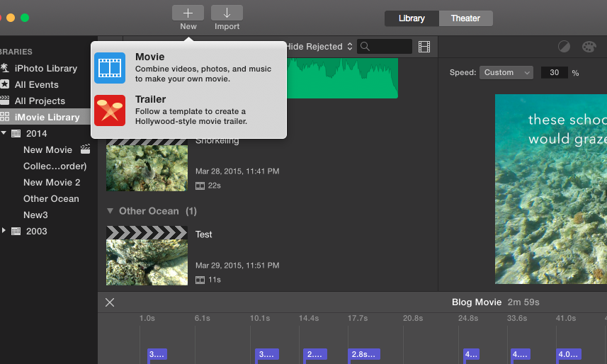This screenshot has width=607, height=364.
Task: Select the Other Ocean sidebar event
Action: pos(51,199)
